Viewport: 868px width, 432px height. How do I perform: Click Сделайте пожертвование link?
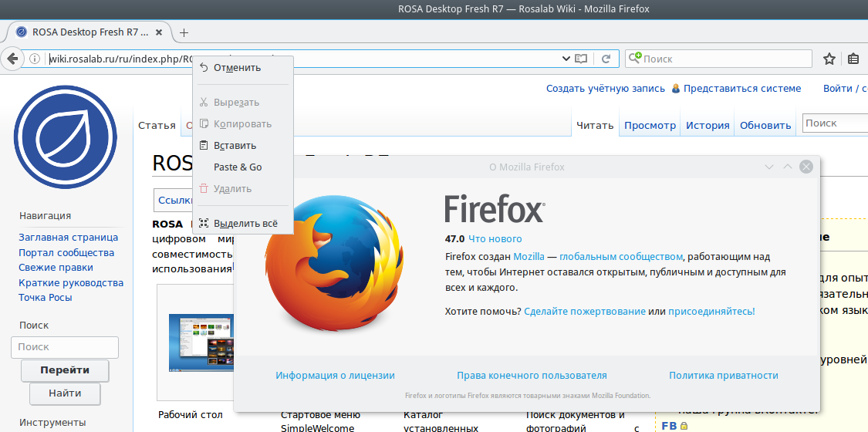click(x=585, y=312)
